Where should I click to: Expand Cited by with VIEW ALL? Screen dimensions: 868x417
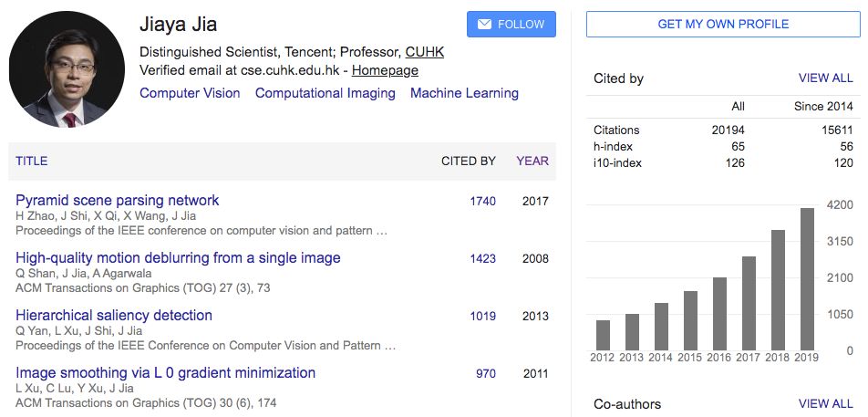tap(825, 78)
